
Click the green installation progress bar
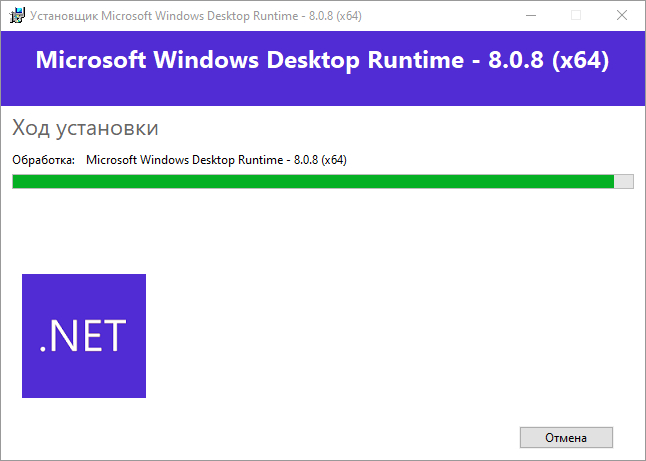(x=323, y=181)
